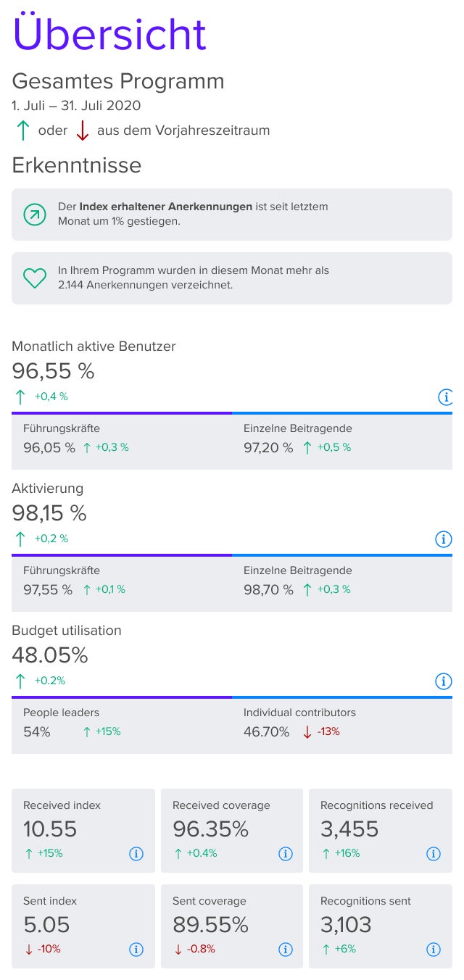Open the 2.144 Anerkennungen insight card
This screenshot has width=464, height=980.
232,278
